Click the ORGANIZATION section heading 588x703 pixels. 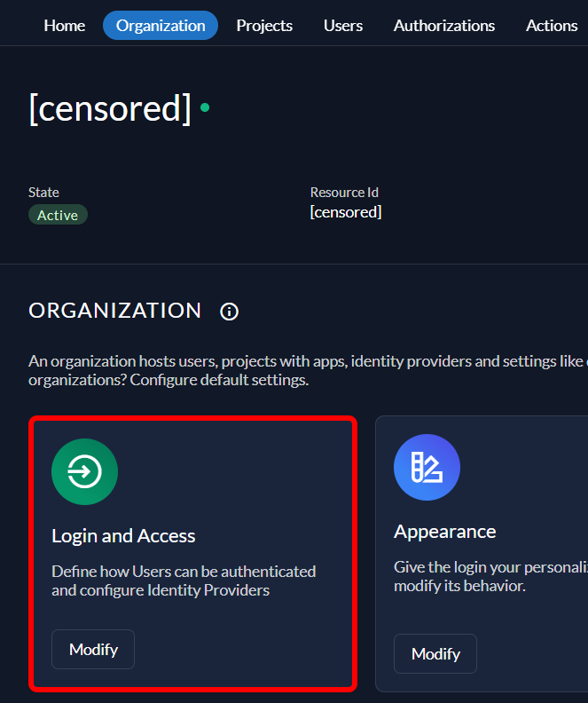pyautogui.click(x=115, y=311)
